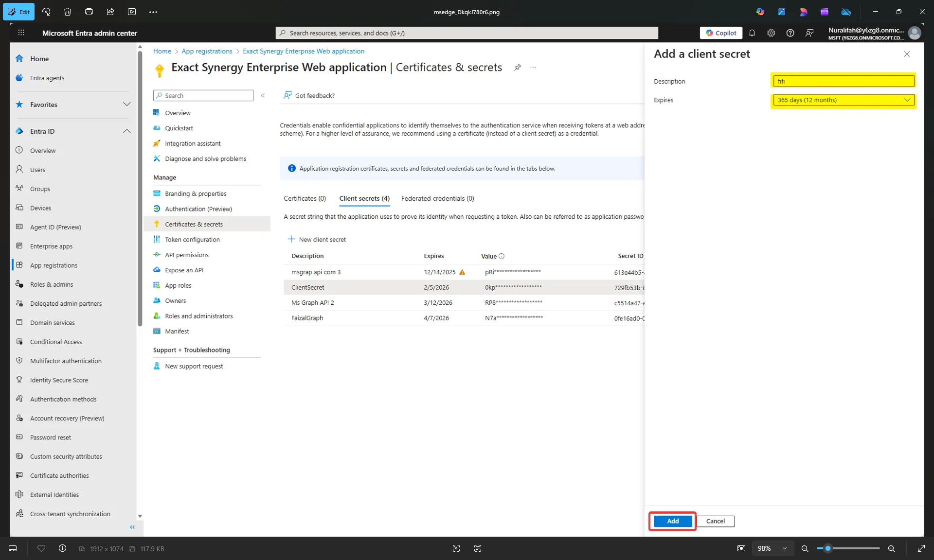934x560 pixels.
Task: Collapse the left navigation with double arrows
Action: [132, 527]
